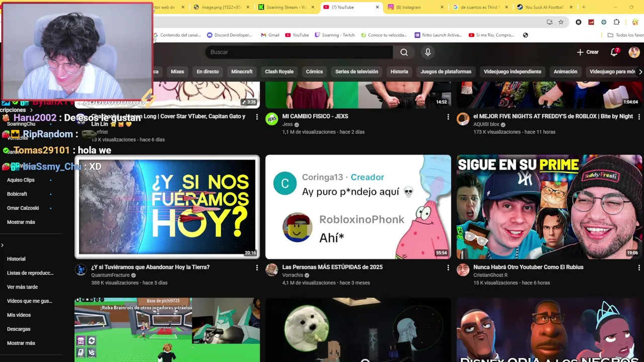Open CristianGhost R channel name link
The height and width of the screenshot is (362, 644).
click(x=490, y=275)
